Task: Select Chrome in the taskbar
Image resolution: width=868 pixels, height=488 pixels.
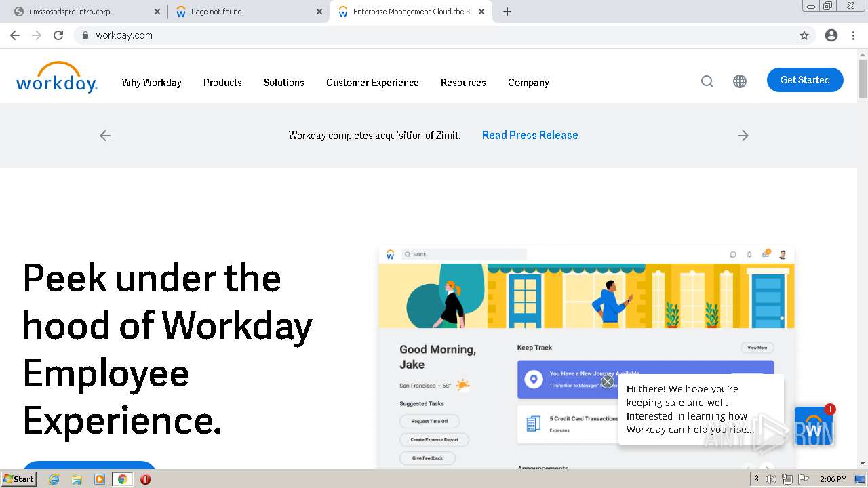Action: coord(122,479)
